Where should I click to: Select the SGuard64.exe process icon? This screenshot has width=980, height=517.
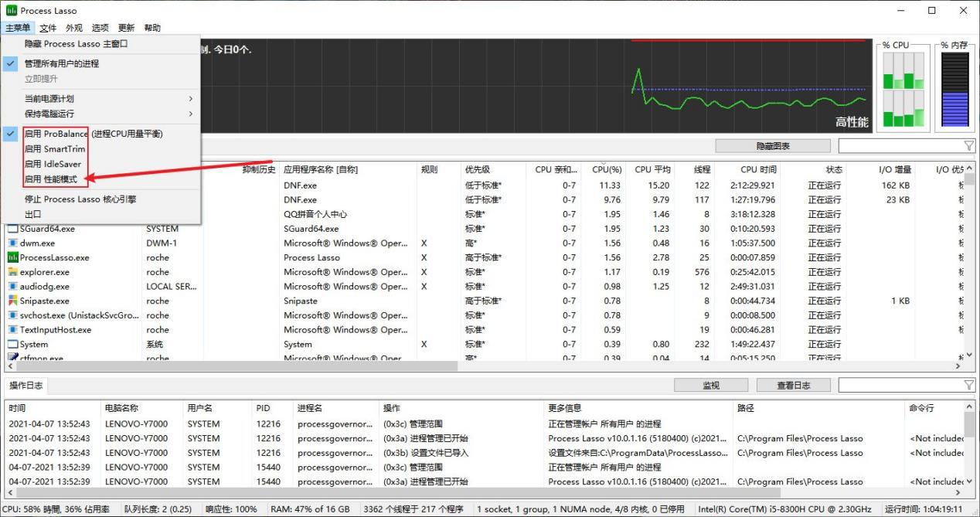12,229
